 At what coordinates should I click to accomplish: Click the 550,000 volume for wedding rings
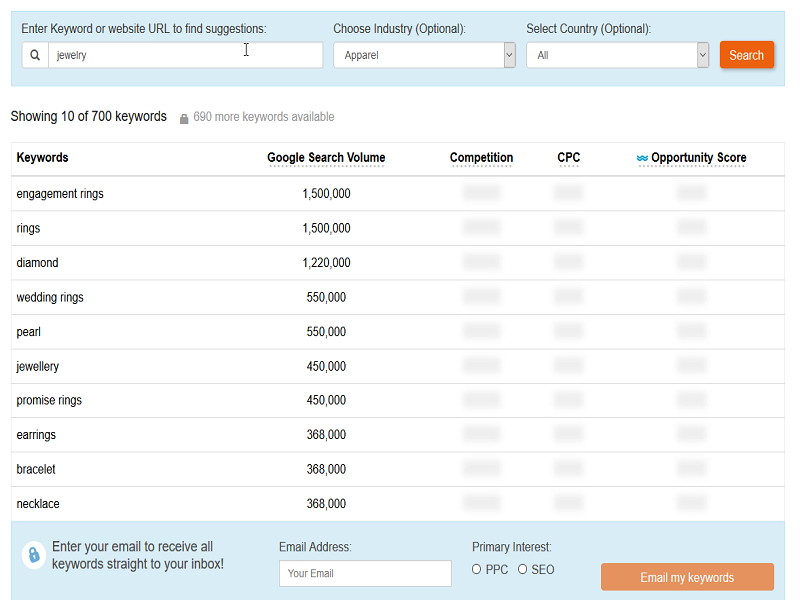click(x=326, y=297)
